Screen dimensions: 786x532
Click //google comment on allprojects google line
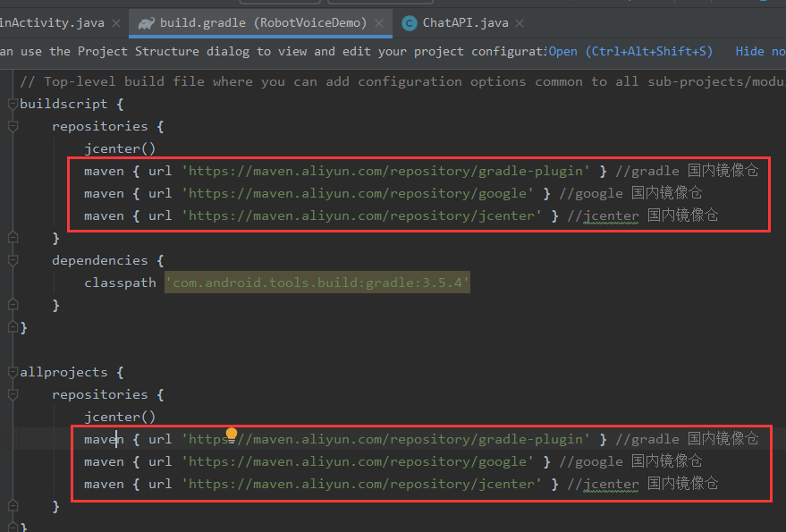click(630, 461)
